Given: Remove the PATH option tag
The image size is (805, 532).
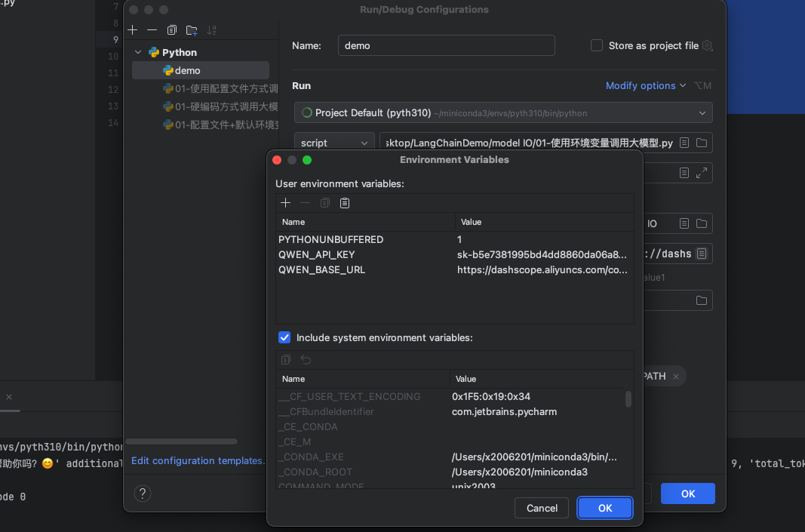Looking at the screenshot, I should click(x=676, y=377).
